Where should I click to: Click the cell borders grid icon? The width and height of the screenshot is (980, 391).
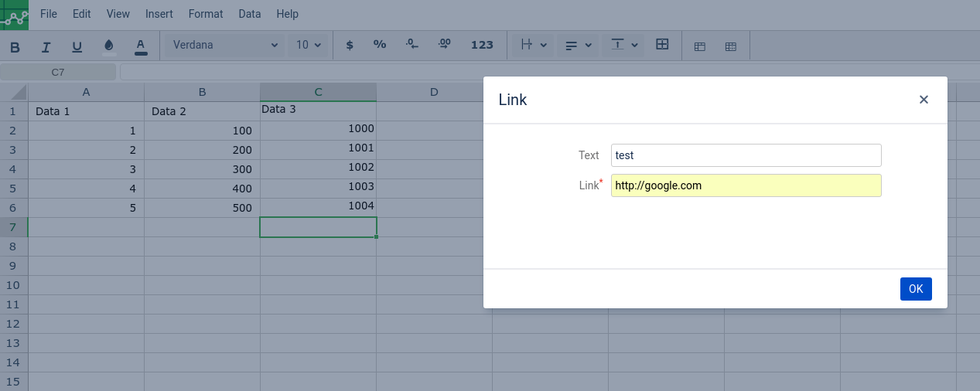click(x=662, y=45)
